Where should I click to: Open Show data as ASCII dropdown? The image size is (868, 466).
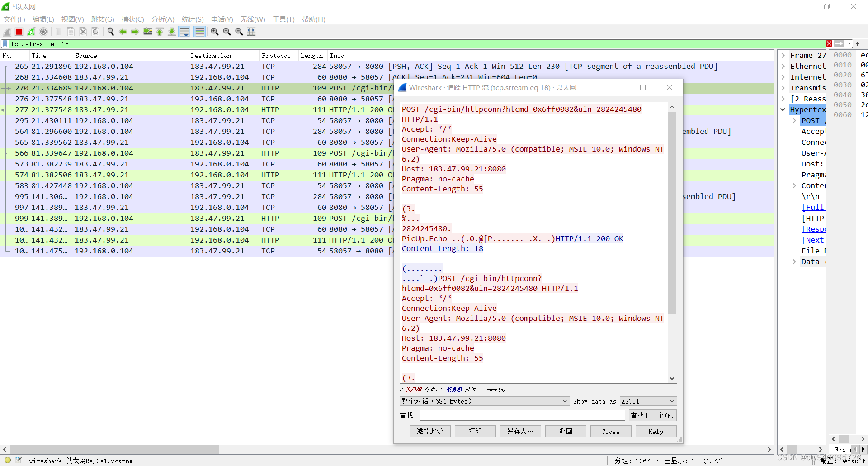click(x=648, y=401)
